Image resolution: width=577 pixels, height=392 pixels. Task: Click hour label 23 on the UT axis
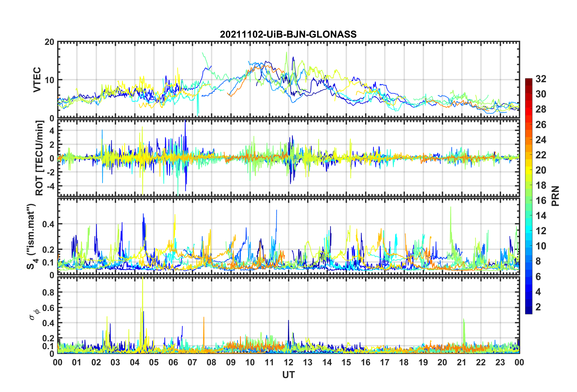point(500,363)
